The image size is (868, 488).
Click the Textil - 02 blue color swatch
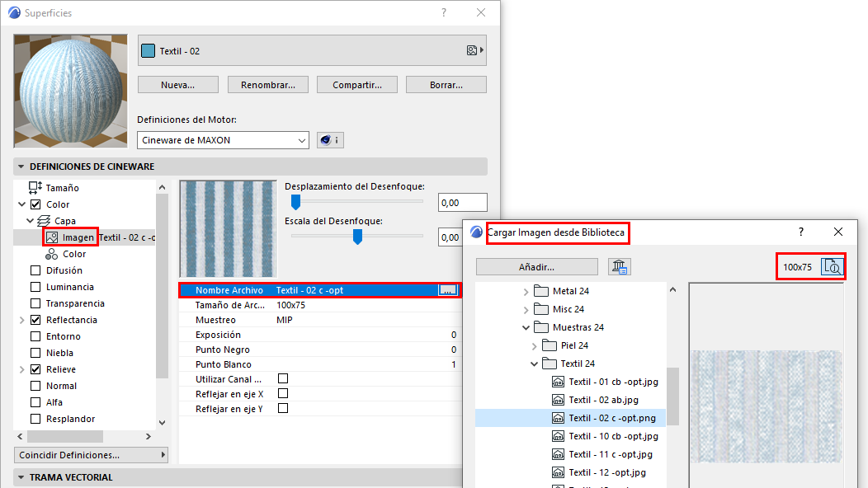click(x=148, y=51)
